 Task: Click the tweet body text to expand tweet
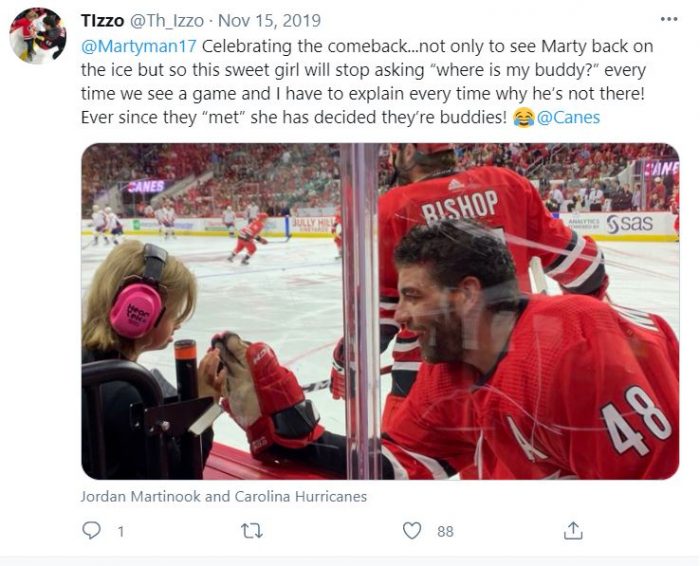pos(366,82)
